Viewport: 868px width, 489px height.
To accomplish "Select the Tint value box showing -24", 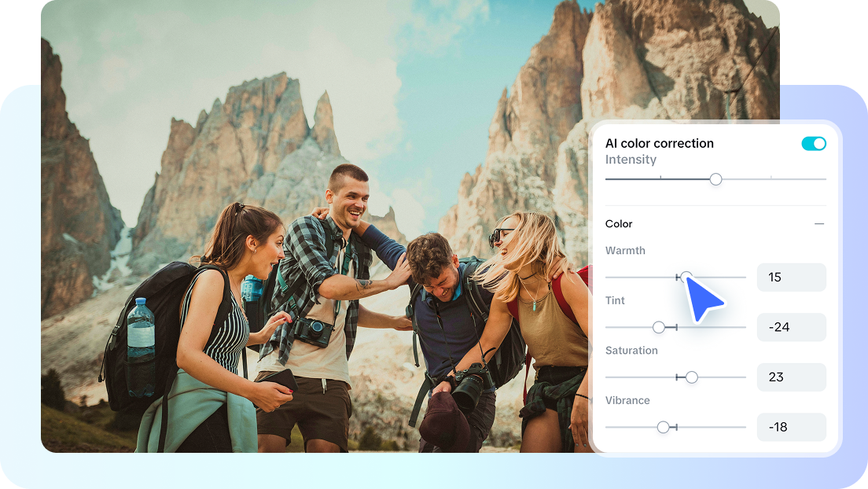I will pos(791,327).
